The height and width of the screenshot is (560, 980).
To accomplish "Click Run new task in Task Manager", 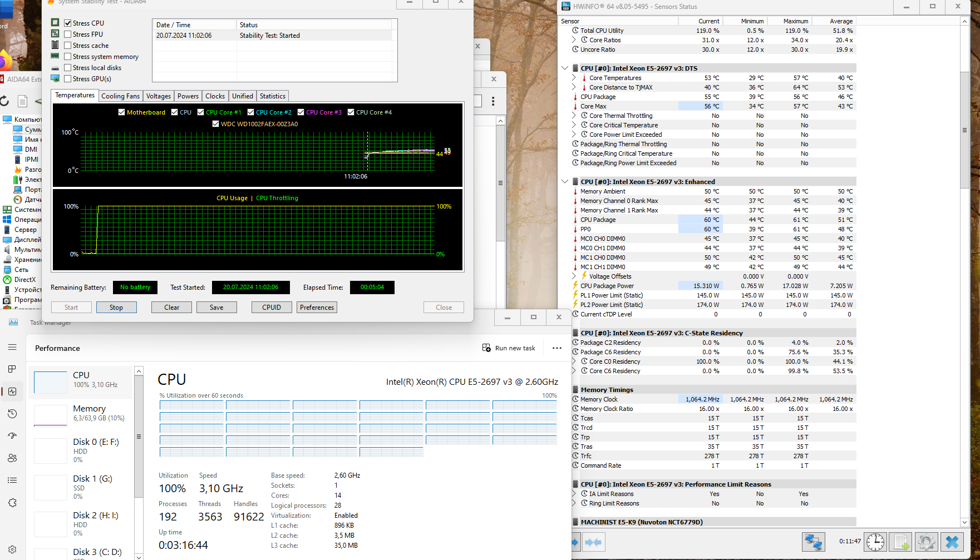I will click(509, 348).
